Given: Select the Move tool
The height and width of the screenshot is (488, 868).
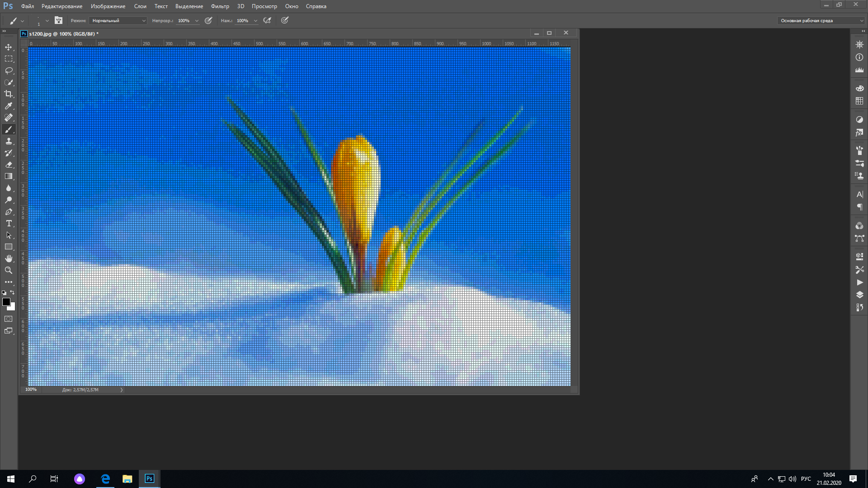Looking at the screenshot, I should click(9, 47).
